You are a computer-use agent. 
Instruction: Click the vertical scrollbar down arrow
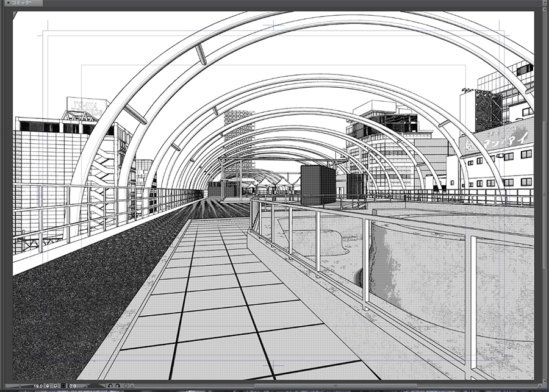click(545, 381)
